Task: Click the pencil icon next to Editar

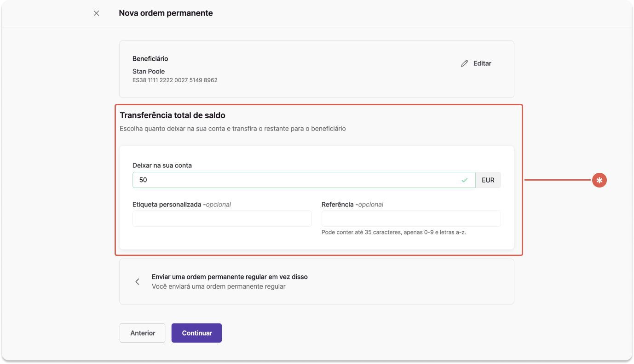Action: tap(465, 63)
